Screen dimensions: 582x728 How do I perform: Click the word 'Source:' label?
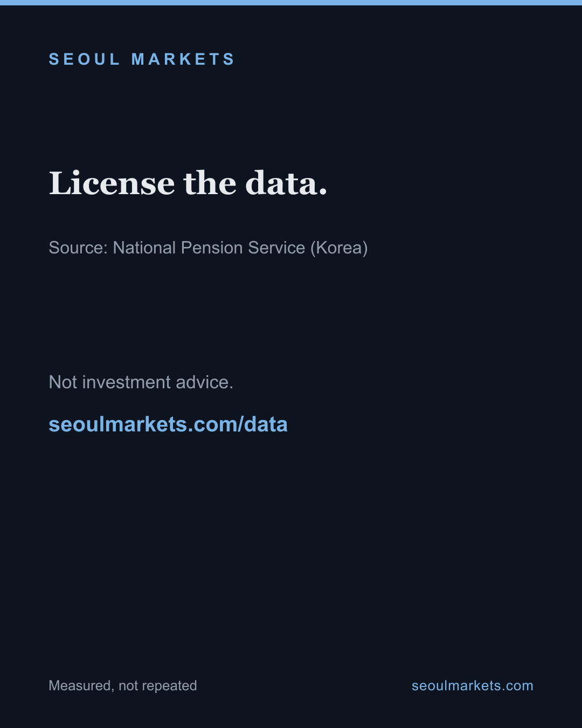coord(78,248)
